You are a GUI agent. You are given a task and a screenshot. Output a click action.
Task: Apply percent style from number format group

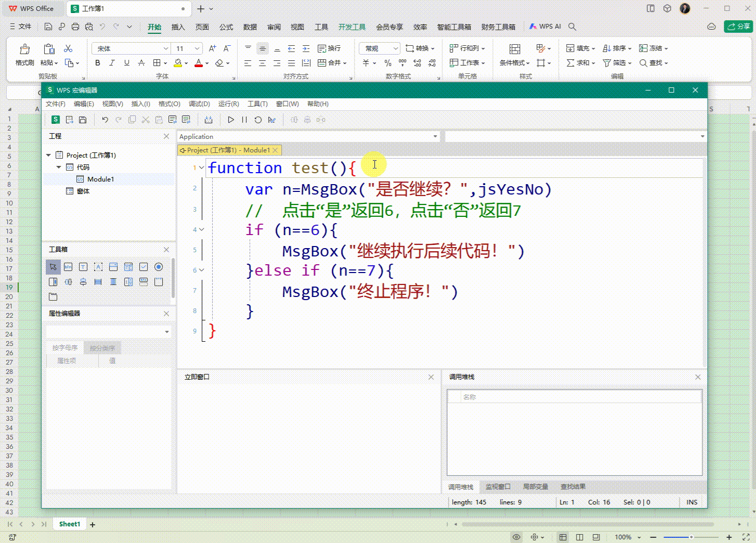click(388, 63)
